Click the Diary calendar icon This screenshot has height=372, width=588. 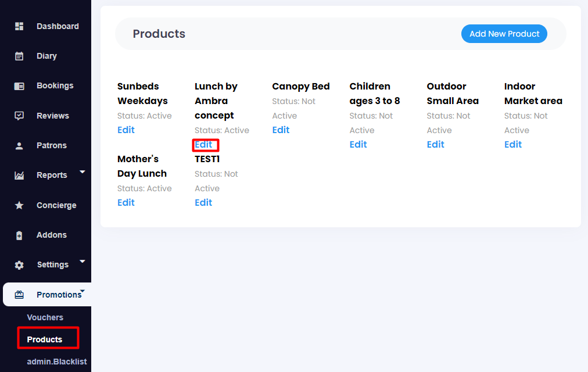19,56
